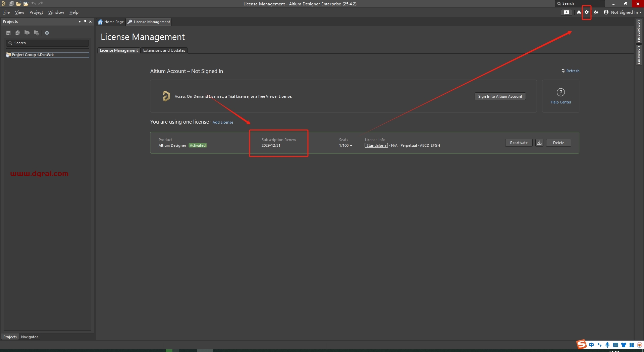This screenshot has width=644, height=352.
Task: Click the save icon in the Projects panel toolbar
Action: [x=8, y=33]
